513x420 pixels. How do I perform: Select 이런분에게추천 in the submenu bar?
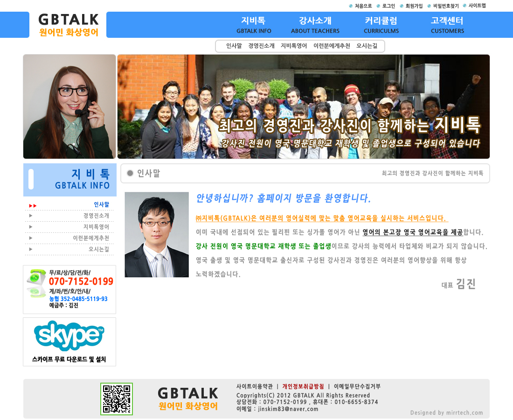point(332,46)
